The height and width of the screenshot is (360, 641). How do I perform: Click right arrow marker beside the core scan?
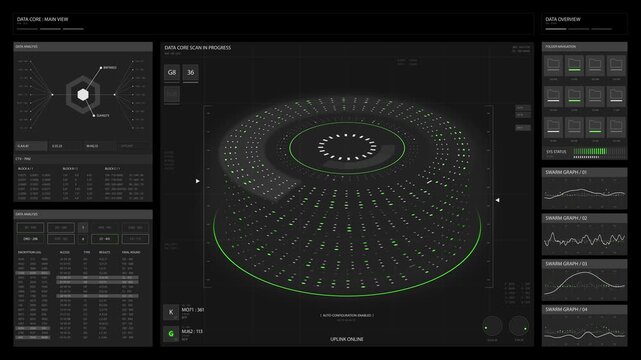pyautogui.click(x=498, y=200)
